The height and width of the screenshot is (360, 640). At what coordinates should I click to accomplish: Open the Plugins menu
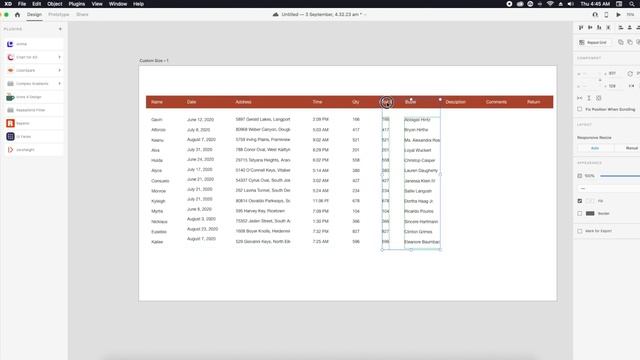point(77,4)
